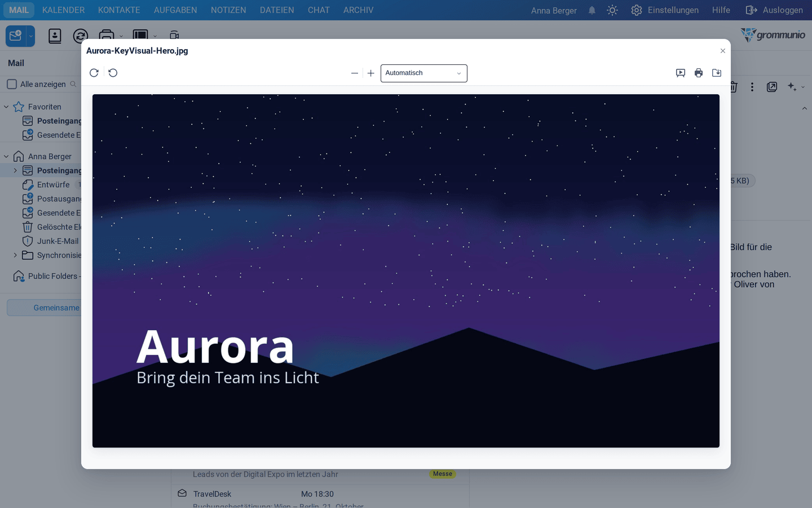The height and width of the screenshot is (508, 812).
Task: Expand the Synchronisierungsprobleme folder arrow
Action: (x=15, y=255)
